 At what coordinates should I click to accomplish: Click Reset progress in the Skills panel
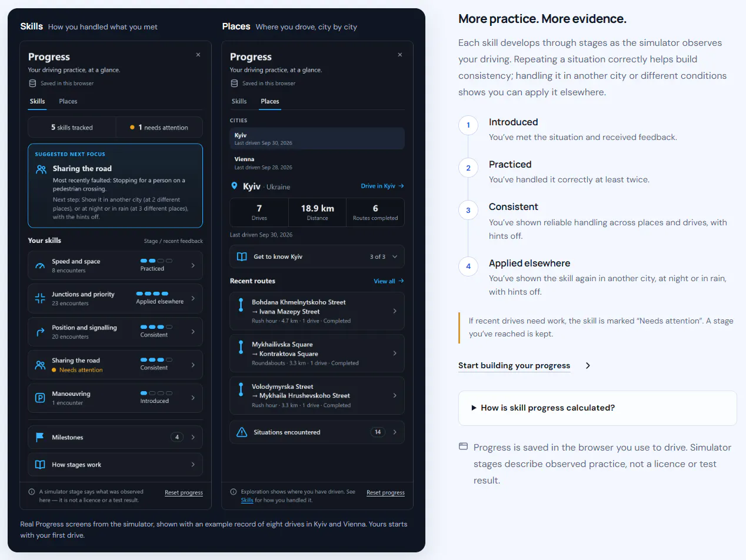coord(184,492)
